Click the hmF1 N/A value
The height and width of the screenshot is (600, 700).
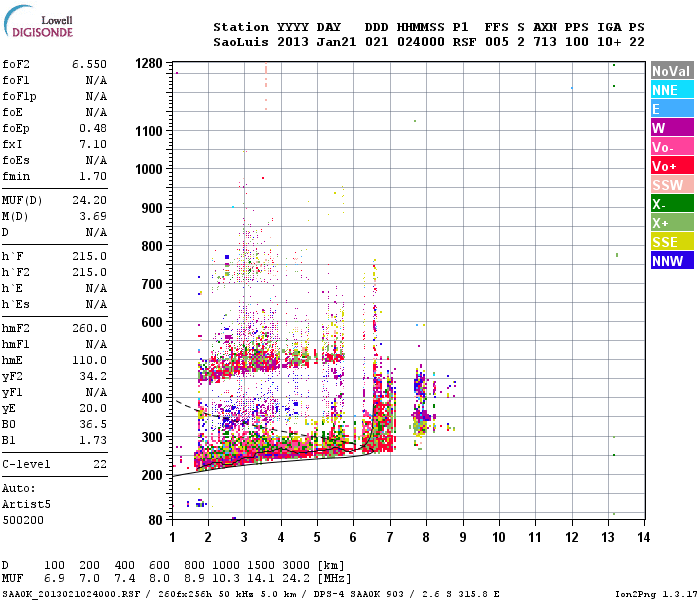(96, 345)
